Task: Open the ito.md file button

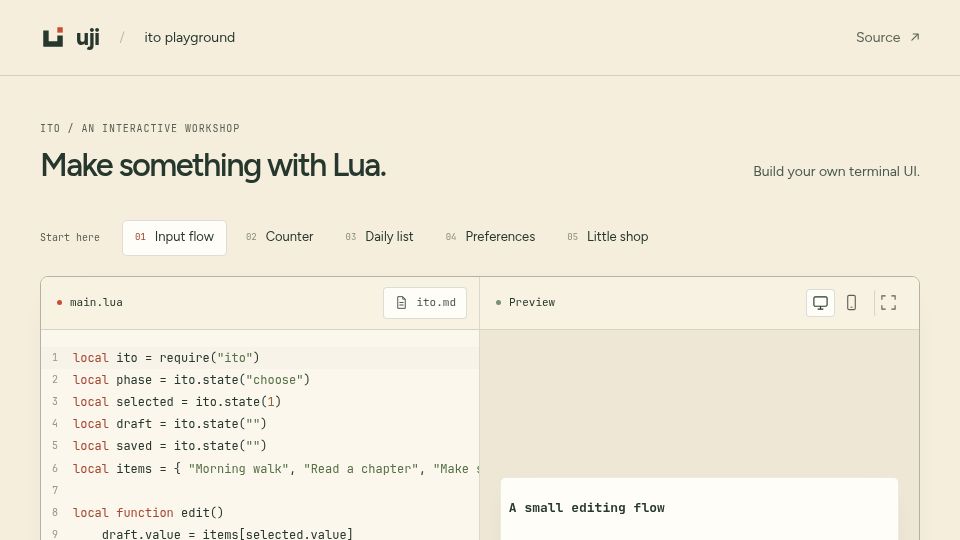Action: [x=425, y=302]
